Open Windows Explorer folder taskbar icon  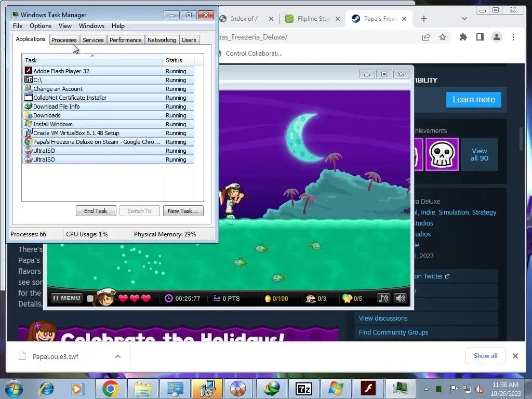pyautogui.click(x=142, y=389)
